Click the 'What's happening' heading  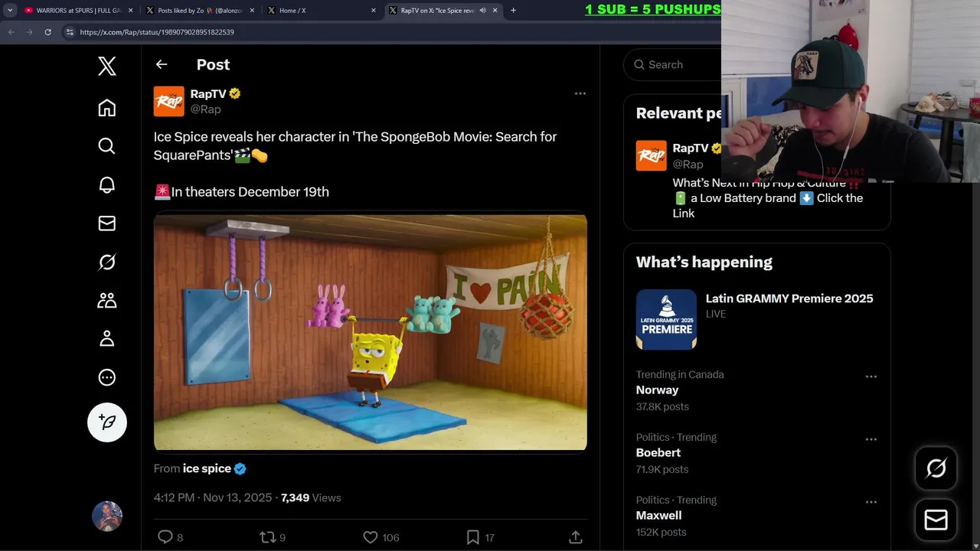click(704, 262)
